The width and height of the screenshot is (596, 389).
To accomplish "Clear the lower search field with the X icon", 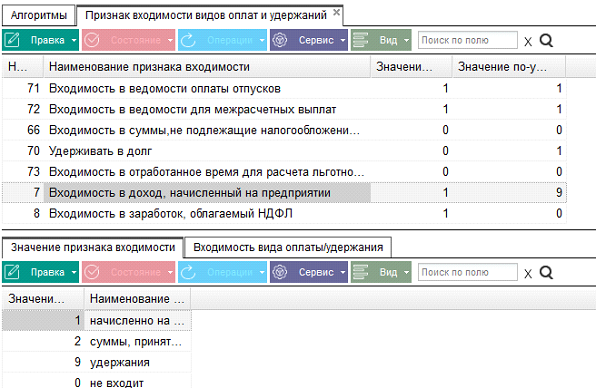I will click(x=528, y=273).
